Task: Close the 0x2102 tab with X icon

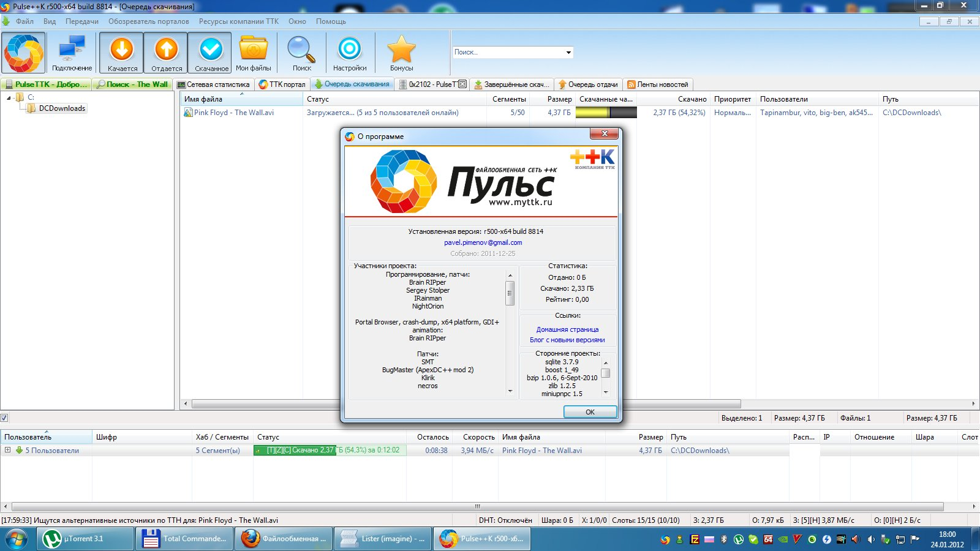Action: (x=462, y=84)
